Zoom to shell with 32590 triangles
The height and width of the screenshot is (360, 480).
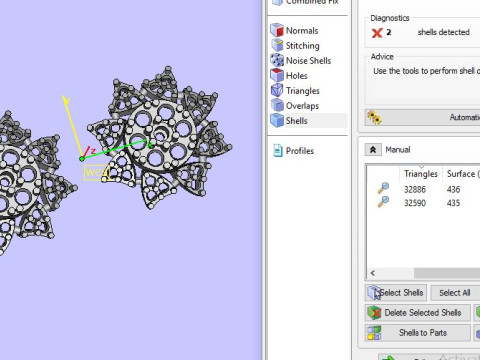[384, 201]
